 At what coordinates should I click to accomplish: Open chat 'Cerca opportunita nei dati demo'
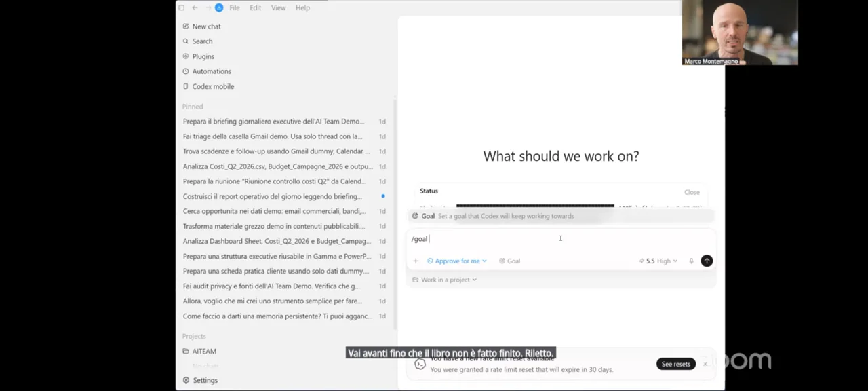click(x=284, y=211)
